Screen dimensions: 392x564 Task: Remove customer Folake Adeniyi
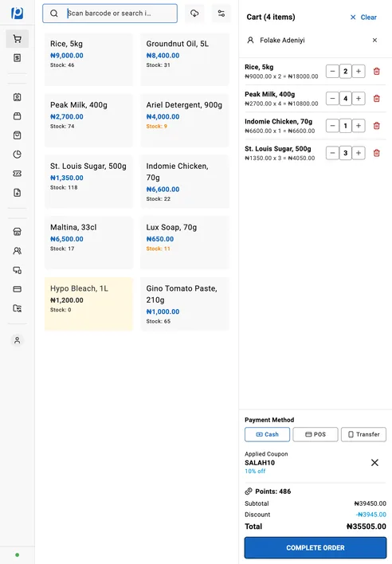click(x=374, y=40)
